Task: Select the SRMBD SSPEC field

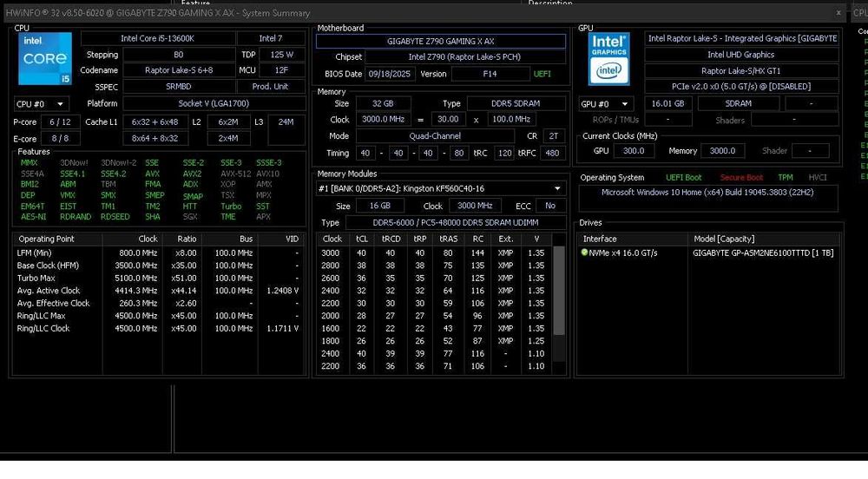Action: tap(179, 86)
